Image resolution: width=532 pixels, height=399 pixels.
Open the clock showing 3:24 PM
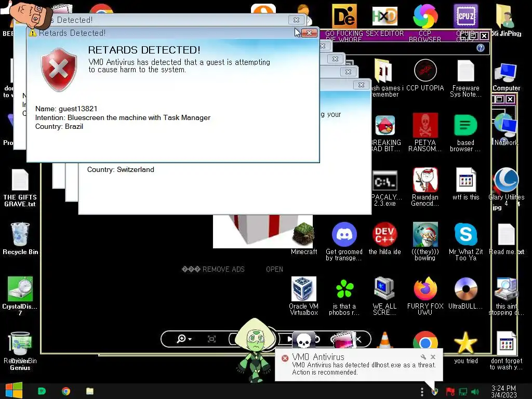[x=504, y=392]
